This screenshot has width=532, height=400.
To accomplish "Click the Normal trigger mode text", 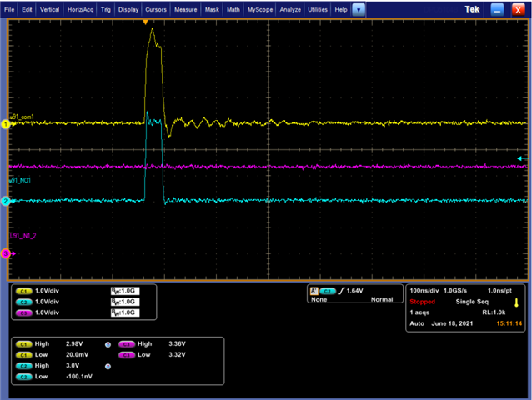I will click(382, 300).
